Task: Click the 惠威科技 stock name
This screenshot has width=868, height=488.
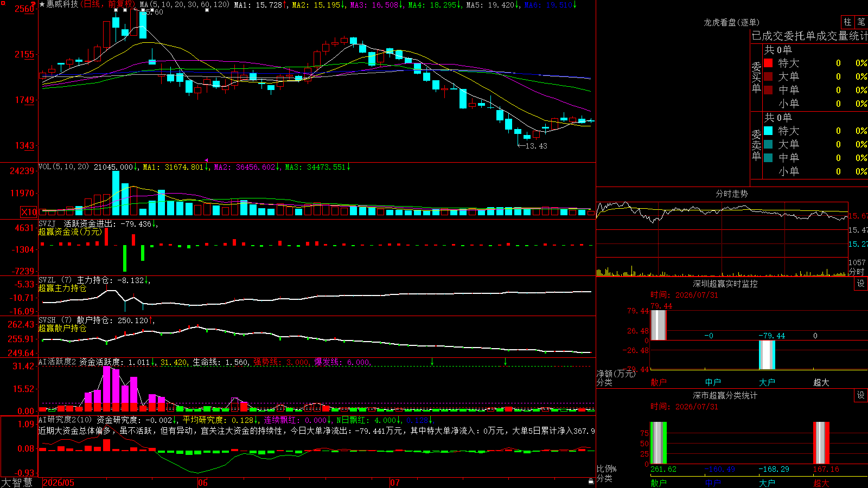Action: coord(62,4)
